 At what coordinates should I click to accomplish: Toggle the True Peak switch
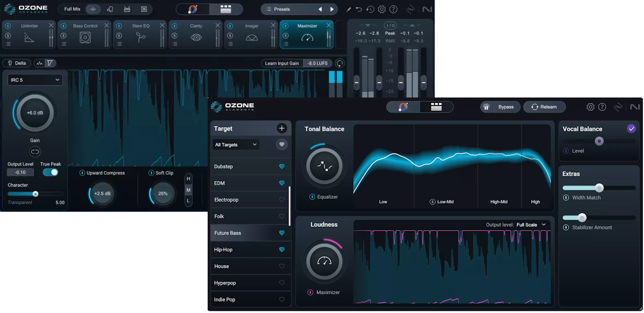pos(51,172)
